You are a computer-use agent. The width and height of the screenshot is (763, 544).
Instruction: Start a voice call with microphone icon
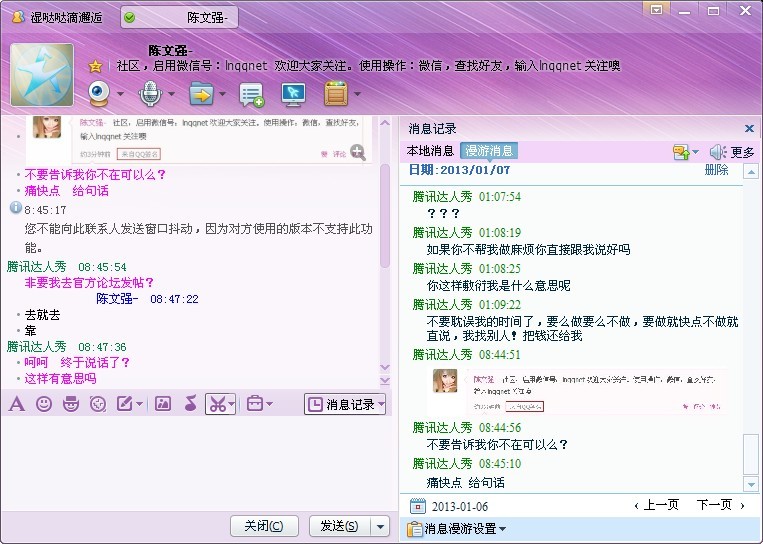point(150,93)
